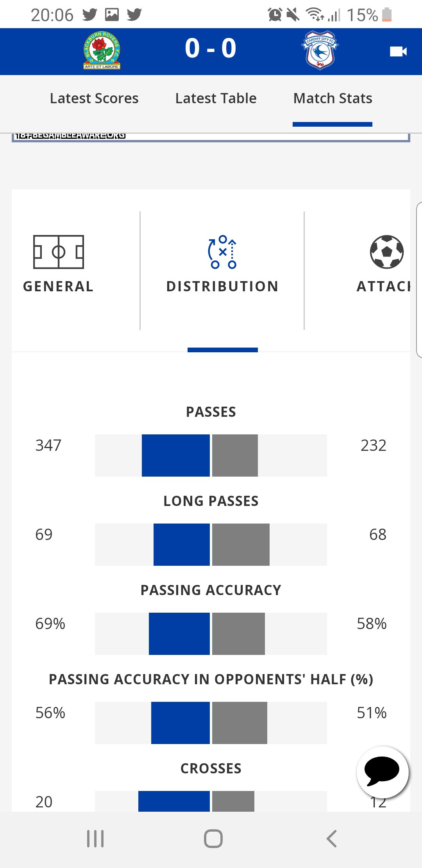The width and height of the screenshot is (422, 868).
Task: Tap the Cardiff City club crest
Action: pos(320,50)
